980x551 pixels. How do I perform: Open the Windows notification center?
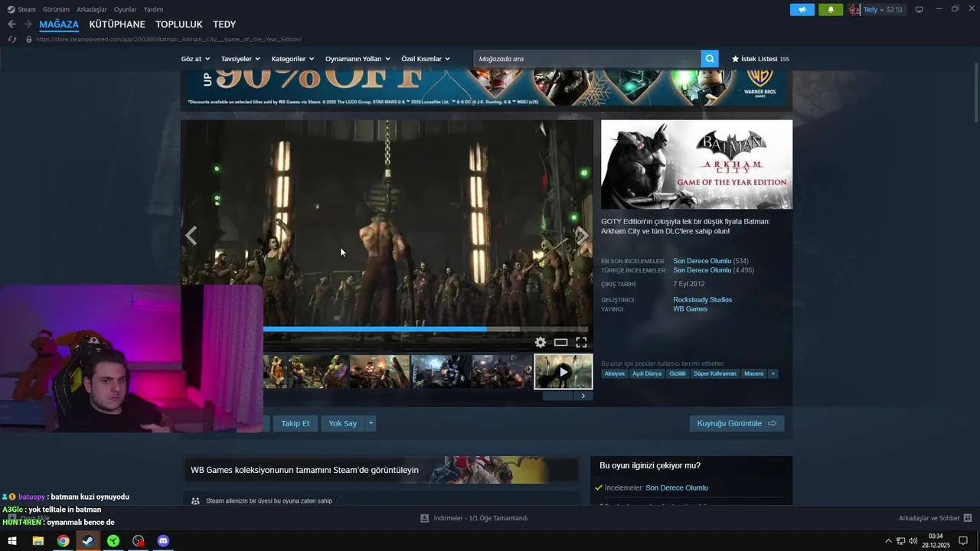pyautogui.click(x=963, y=541)
